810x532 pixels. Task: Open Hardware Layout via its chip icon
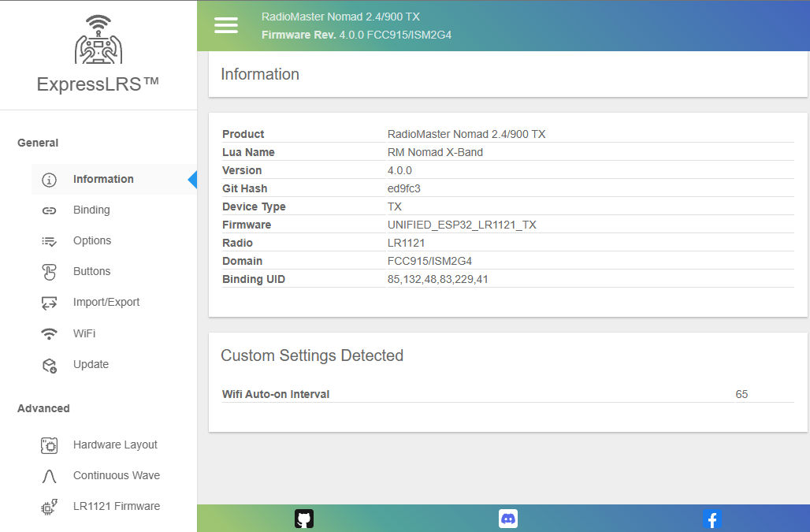[49, 445]
